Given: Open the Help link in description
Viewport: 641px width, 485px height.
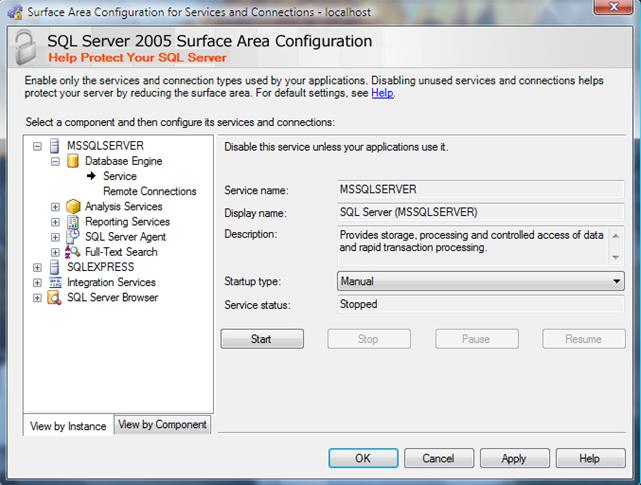Looking at the screenshot, I should [x=382, y=93].
